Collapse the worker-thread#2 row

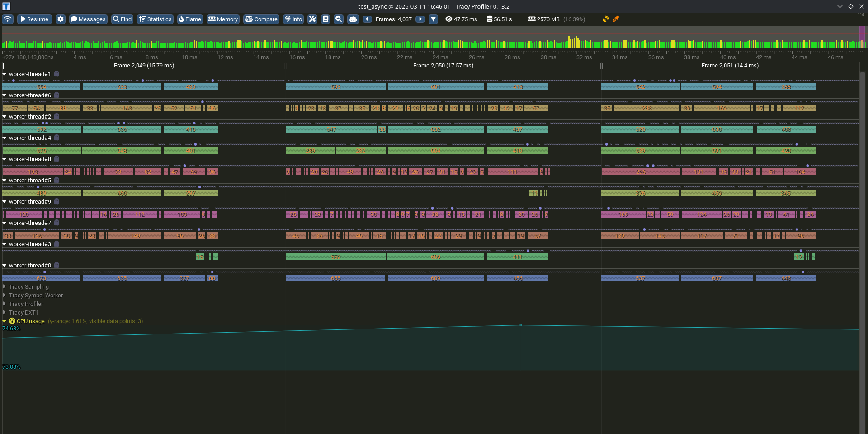(x=5, y=116)
